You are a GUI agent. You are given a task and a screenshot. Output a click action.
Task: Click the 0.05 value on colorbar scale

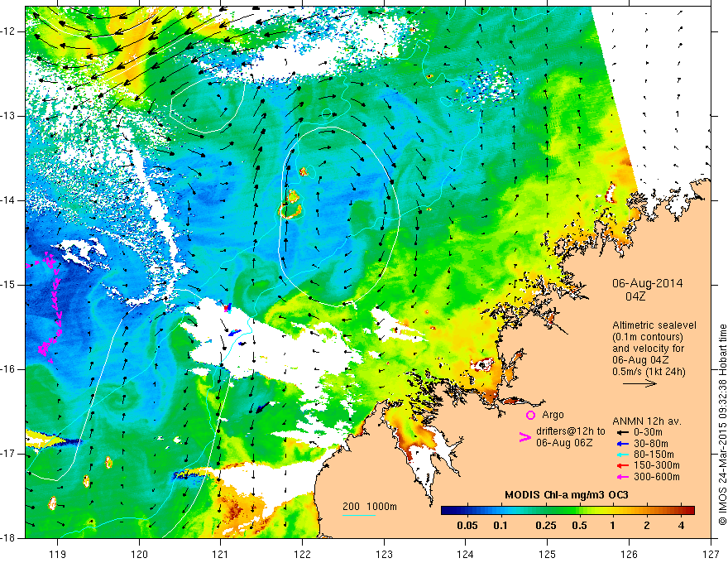[467, 526]
